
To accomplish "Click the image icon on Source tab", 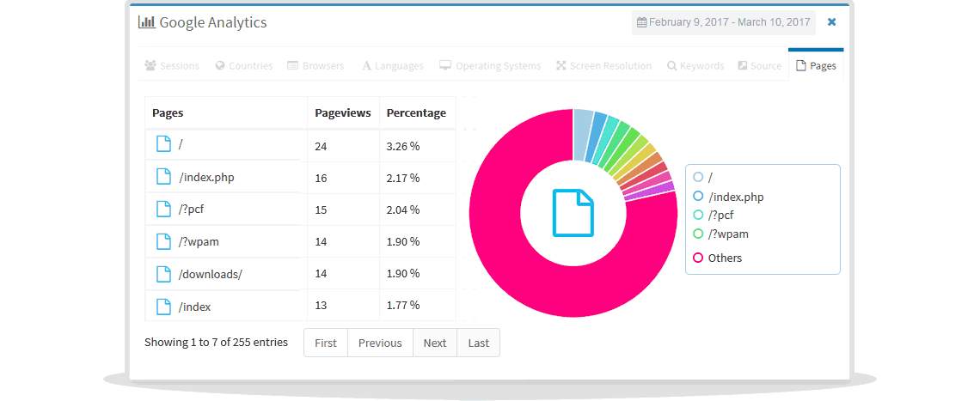I will (743, 65).
